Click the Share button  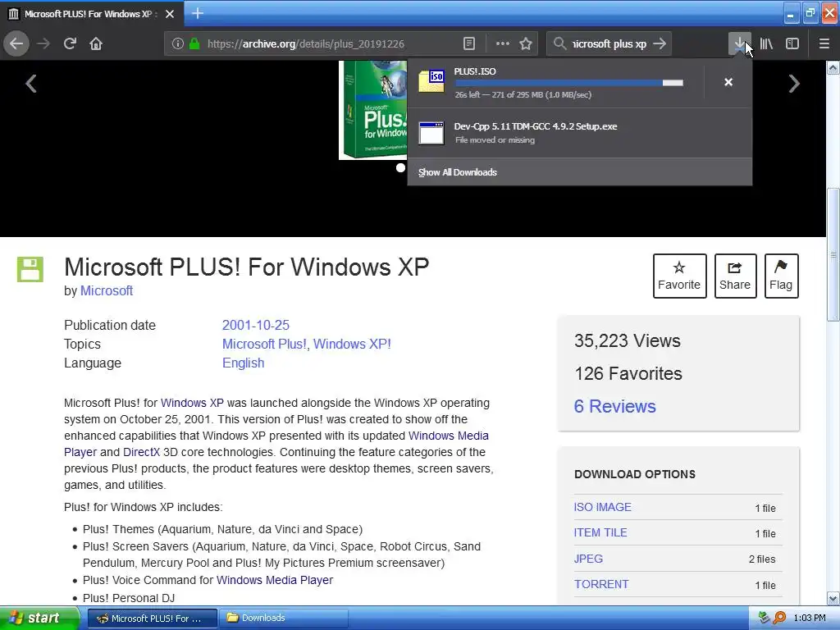tap(735, 276)
